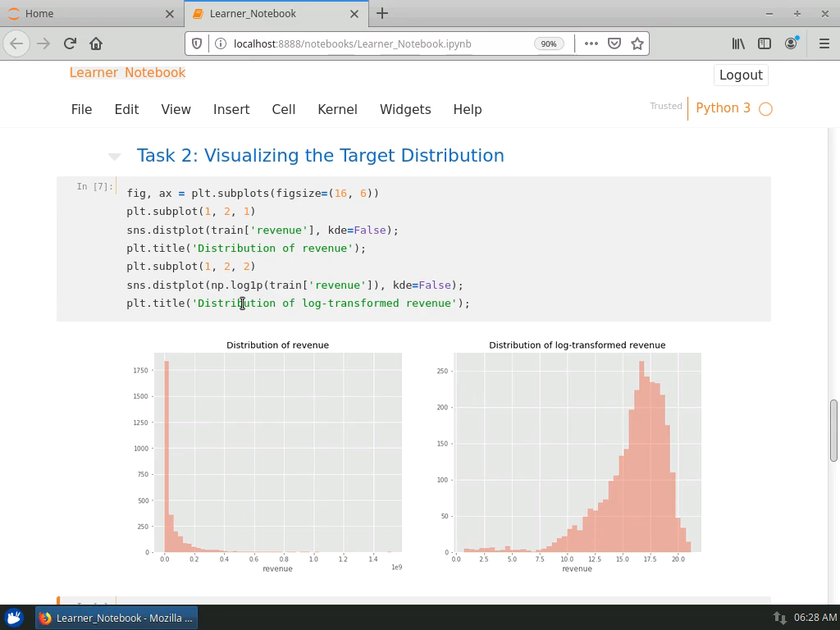Go back with the browser back arrow
840x630 pixels.
pos(16,43)
